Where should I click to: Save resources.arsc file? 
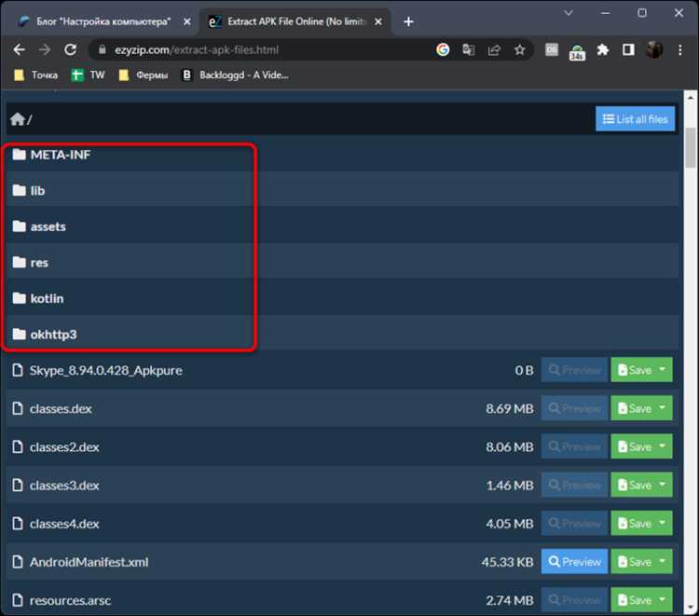[633, 600]
